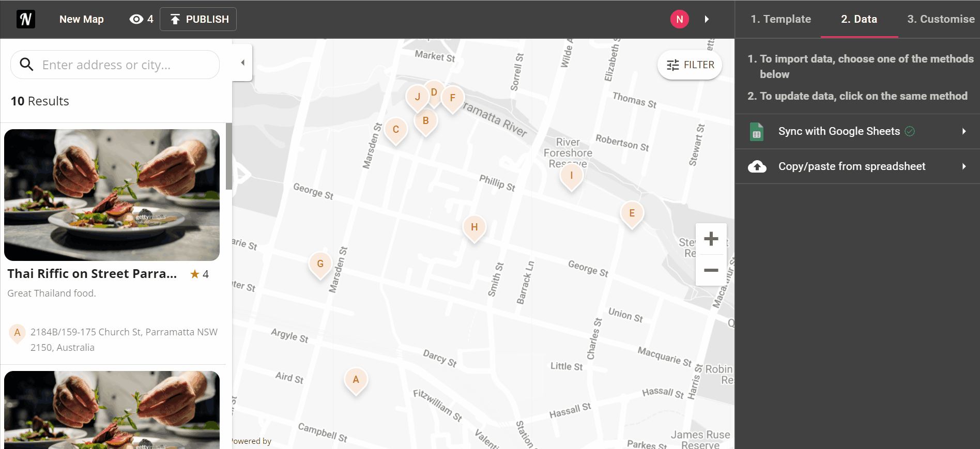The width and height of the screenshot is (980, 449).
Task: Select map marker C
Action: 396,131
